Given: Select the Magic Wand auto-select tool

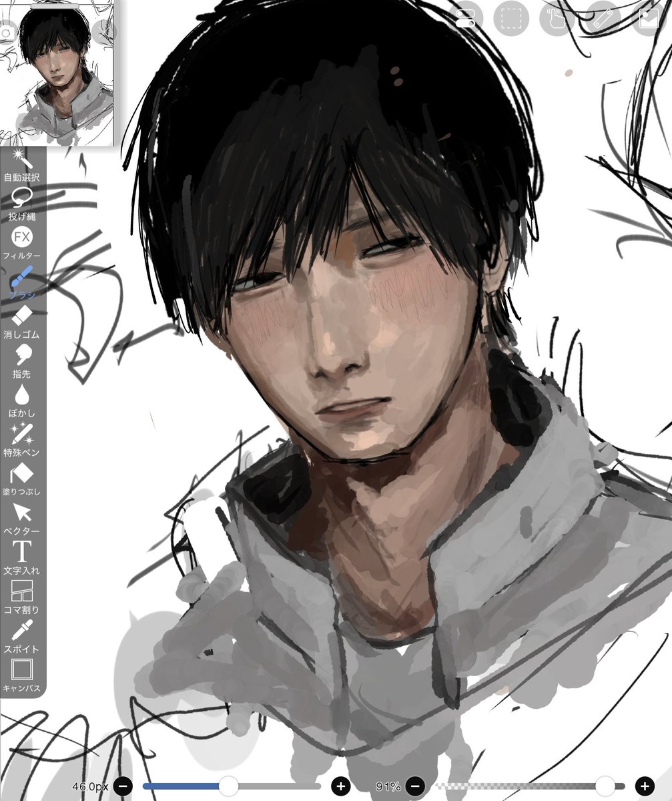Looking at the screenshot, I should (22, 164).
